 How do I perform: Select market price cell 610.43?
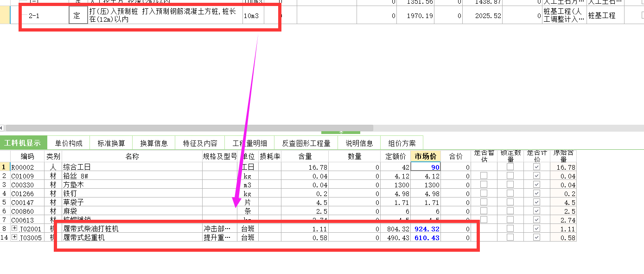click(x=426, y=237)
